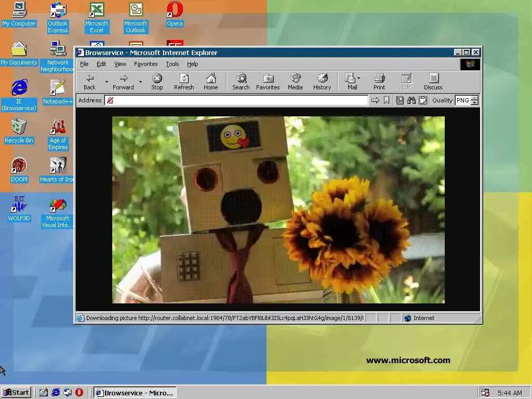
Task: Open the Forward button history dropdown arrow
Action: click(x=140, y=82)
